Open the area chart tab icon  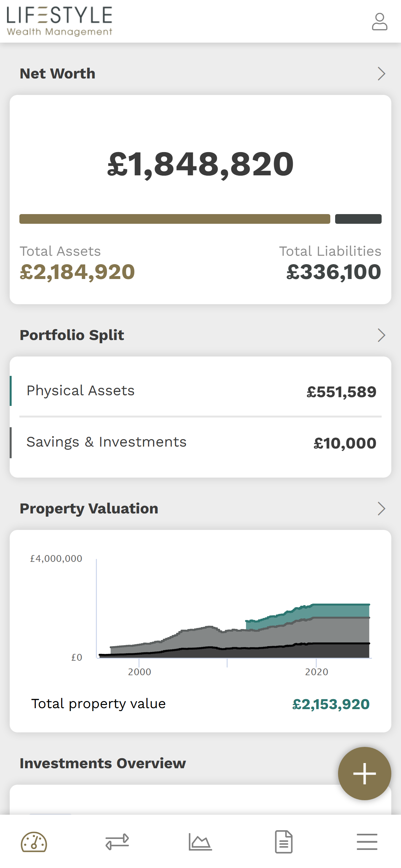tap(200, 842)
